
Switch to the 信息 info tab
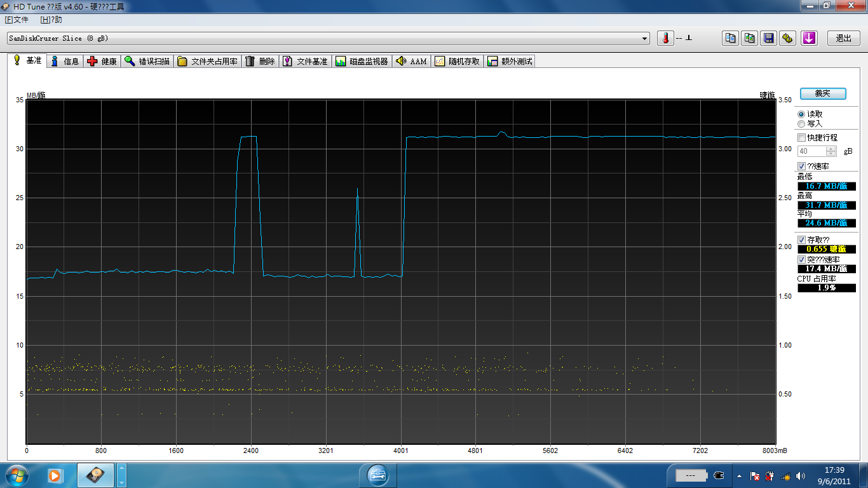coord(65,61)
